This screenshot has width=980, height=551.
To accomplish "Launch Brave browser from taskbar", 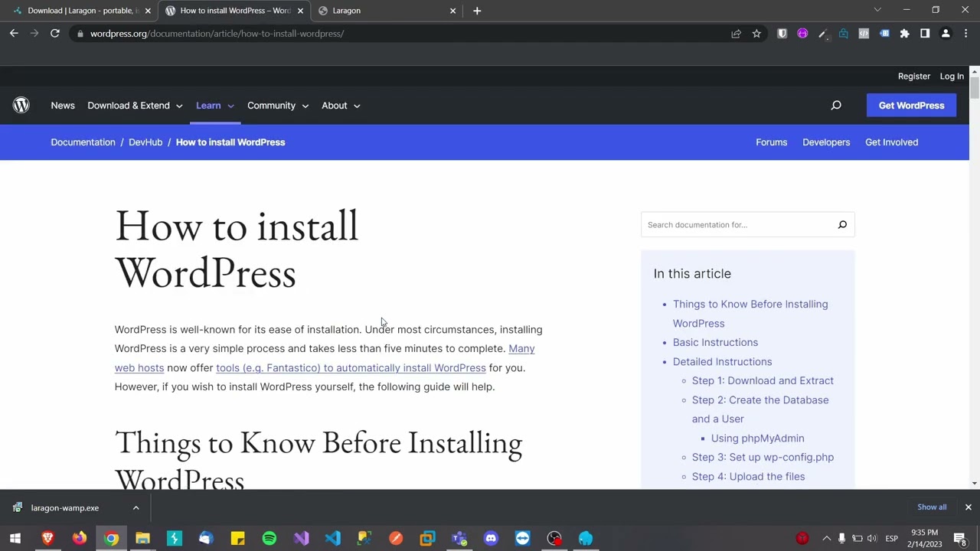I will click(47, 539).
